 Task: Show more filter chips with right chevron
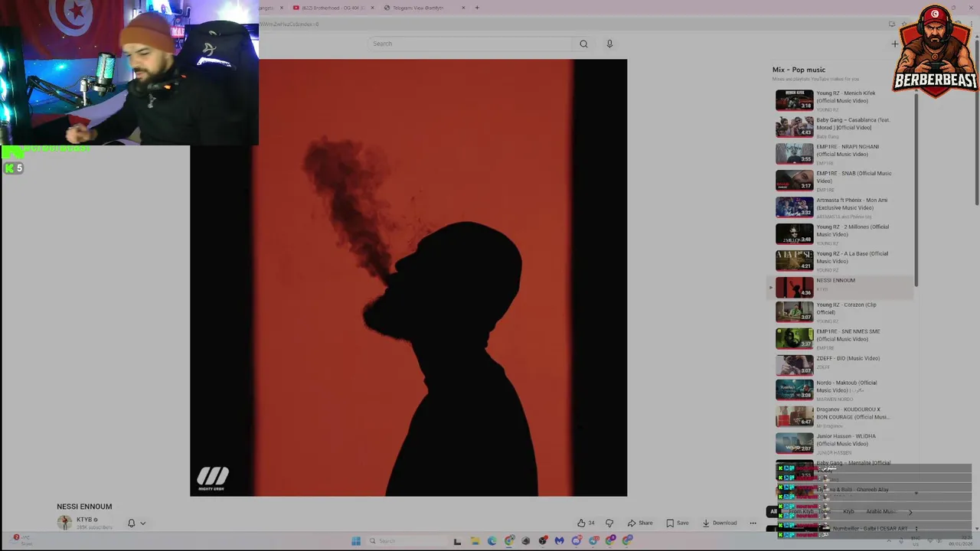tap(910, 512)
